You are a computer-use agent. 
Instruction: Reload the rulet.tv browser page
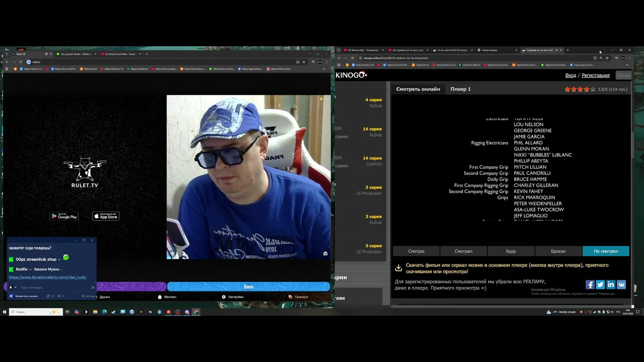coord(20,62)
